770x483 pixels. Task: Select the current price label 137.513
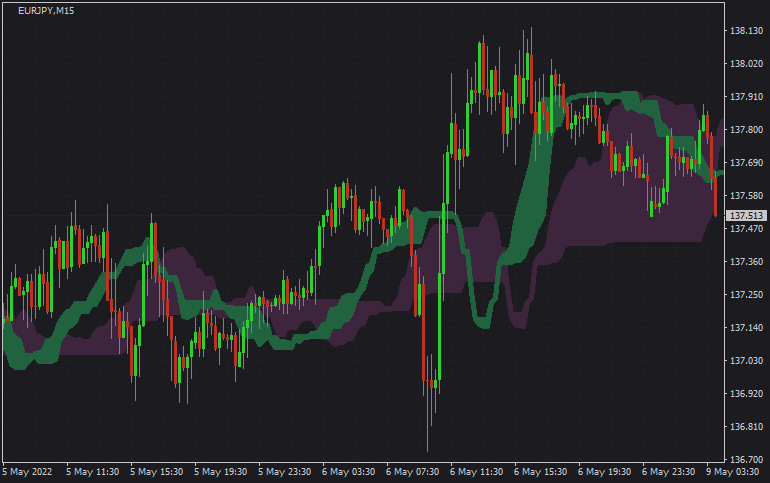click(746, 215)
